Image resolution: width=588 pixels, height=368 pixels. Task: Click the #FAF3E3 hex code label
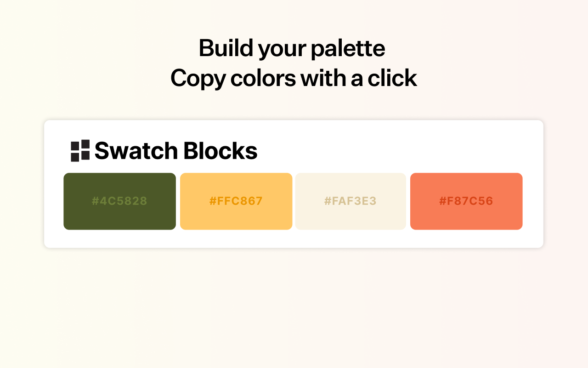click(351, 201)
